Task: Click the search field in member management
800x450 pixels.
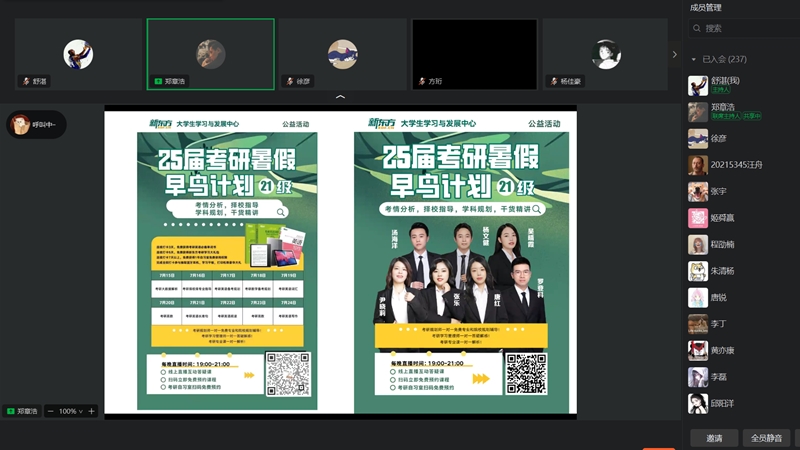Action: point(744,29)
